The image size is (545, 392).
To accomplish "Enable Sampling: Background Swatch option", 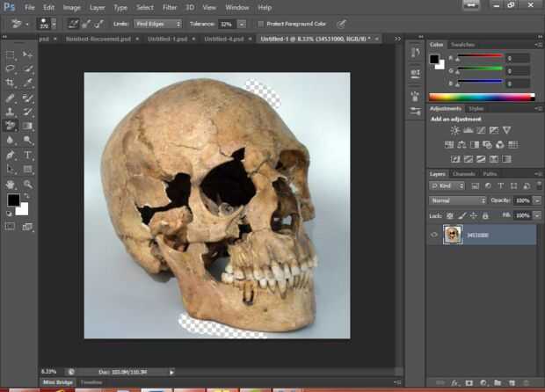I will tap(98, 24).
